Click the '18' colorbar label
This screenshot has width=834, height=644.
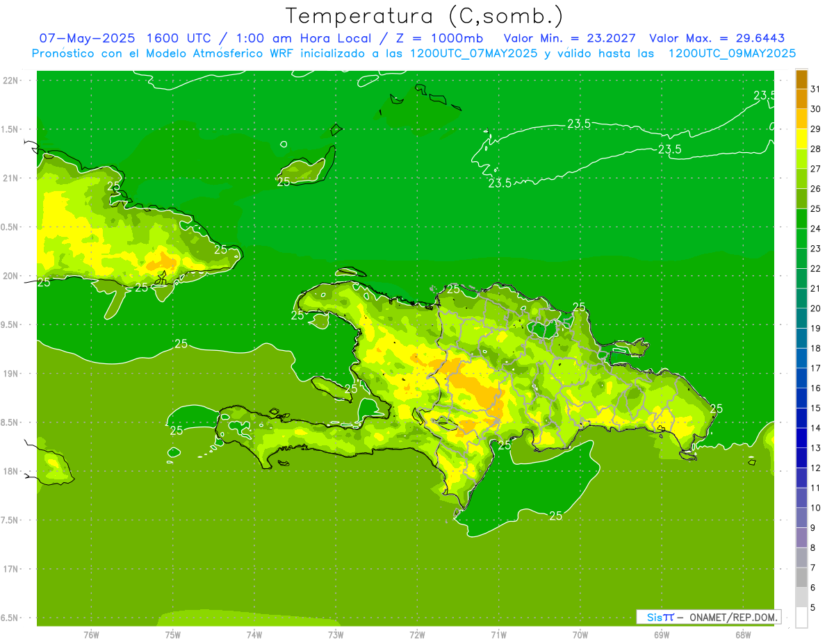pos(815,348)
